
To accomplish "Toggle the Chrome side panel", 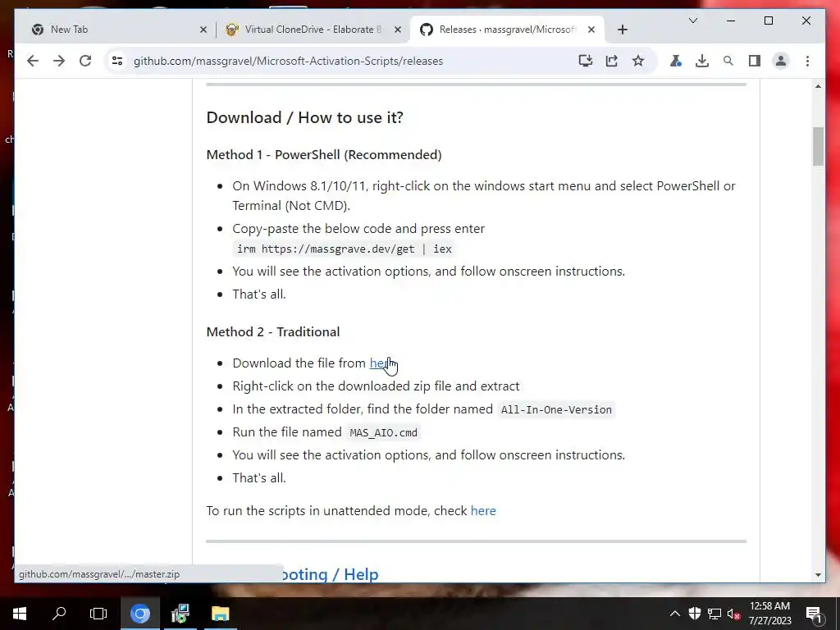I will [755, 61].
